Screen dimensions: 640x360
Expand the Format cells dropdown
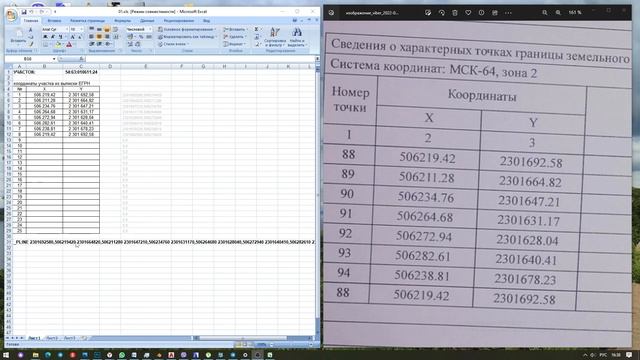point(245,44)
